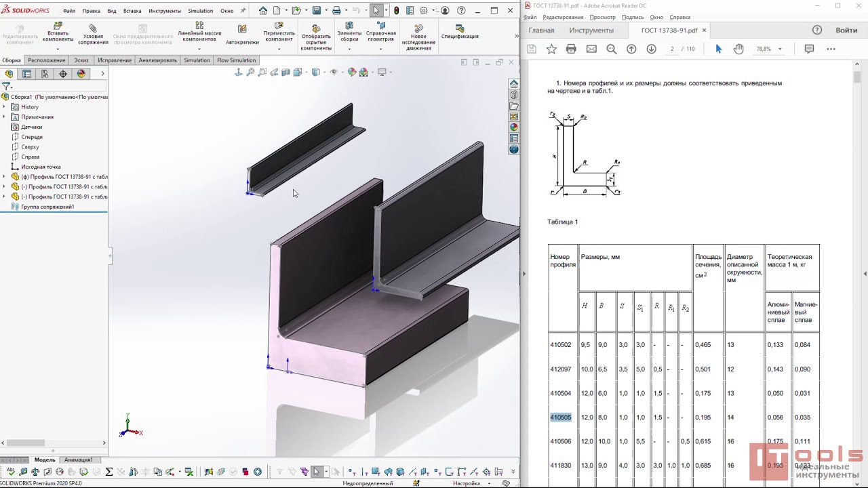The height and width of the screenshot is (488, 868).
Task: Start New Motion Study (Новое исследование движения)
Action: [418, 36]
